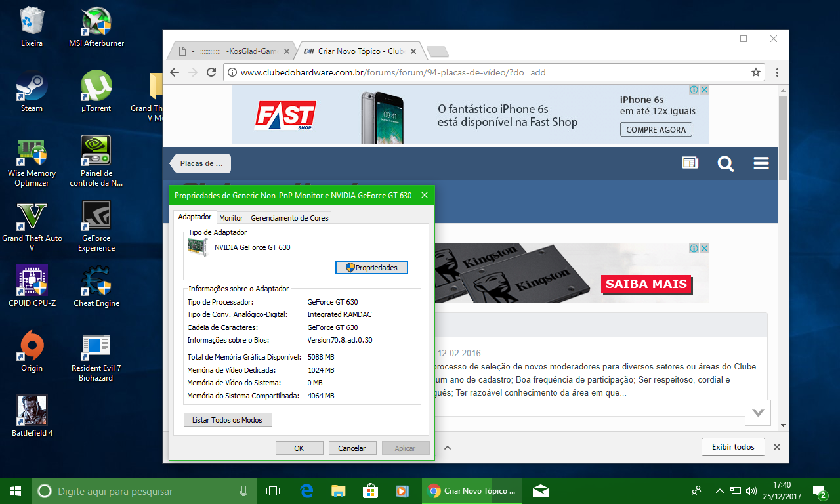Open Painel de controle da NVIDIA shortcut
The image size is (840, 504).
coord(96,161)
